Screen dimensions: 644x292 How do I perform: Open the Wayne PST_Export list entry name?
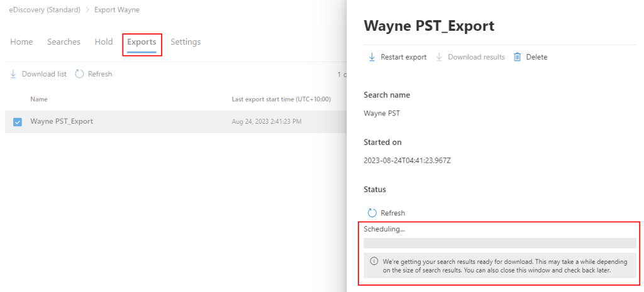tap(62, 121)
